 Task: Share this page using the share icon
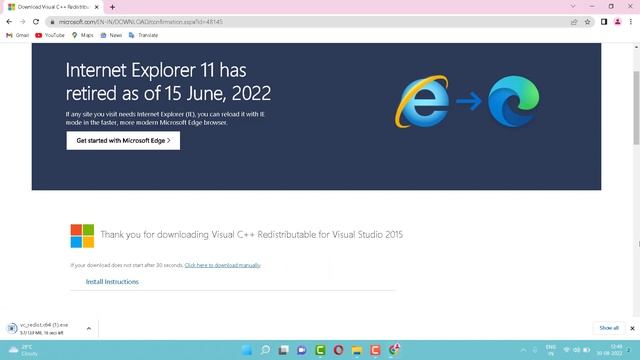pyautogui.click(x=574, y=22)
